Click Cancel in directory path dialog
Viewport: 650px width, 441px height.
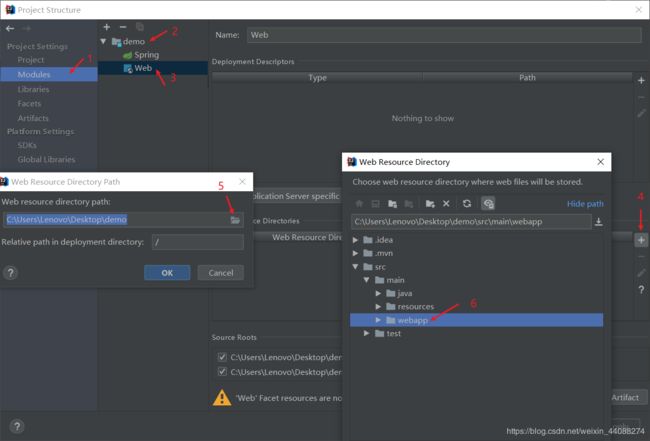(221, 273)
